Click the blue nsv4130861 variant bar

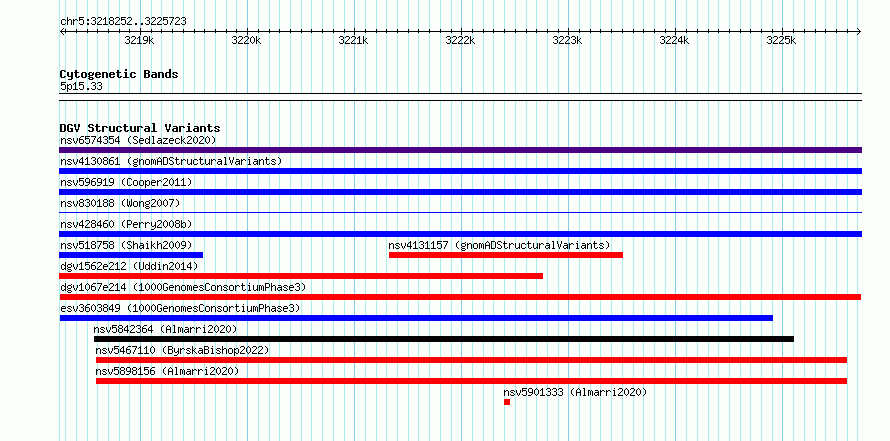[460, 171]
